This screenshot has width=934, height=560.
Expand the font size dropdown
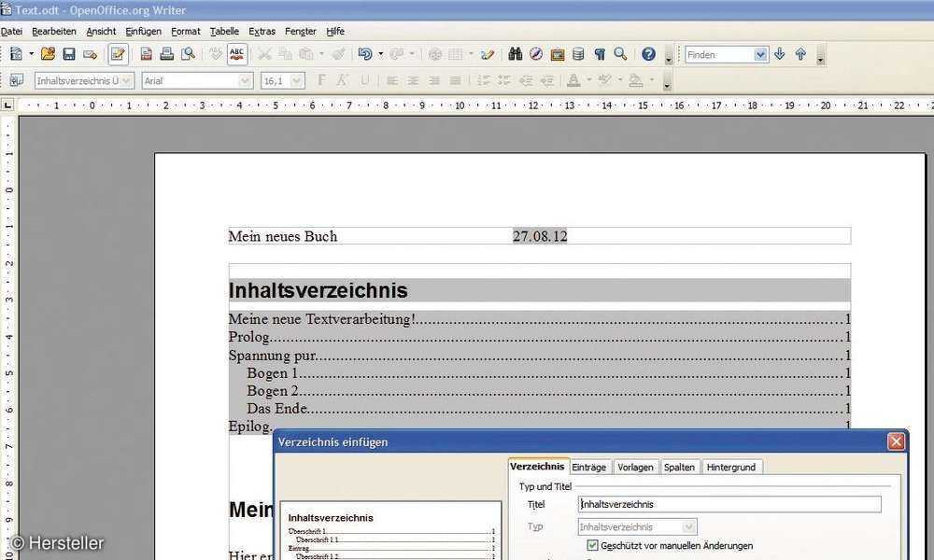[x=295, y=80]
